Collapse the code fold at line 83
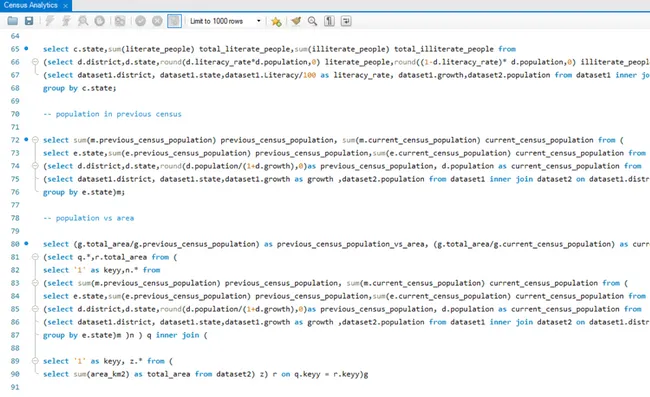 [x=35, y=283]
